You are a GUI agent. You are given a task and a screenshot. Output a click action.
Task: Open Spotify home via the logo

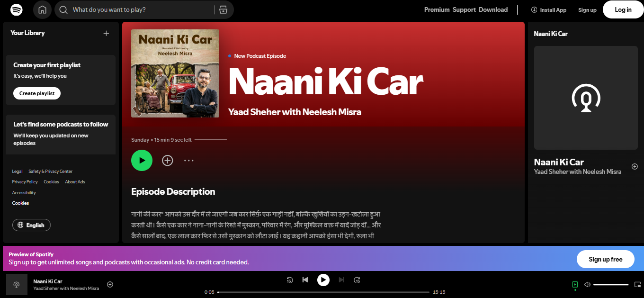coord(17,9)
